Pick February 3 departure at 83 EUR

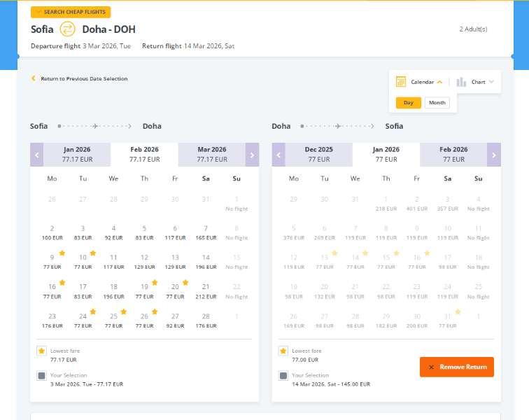coord(83,233)
